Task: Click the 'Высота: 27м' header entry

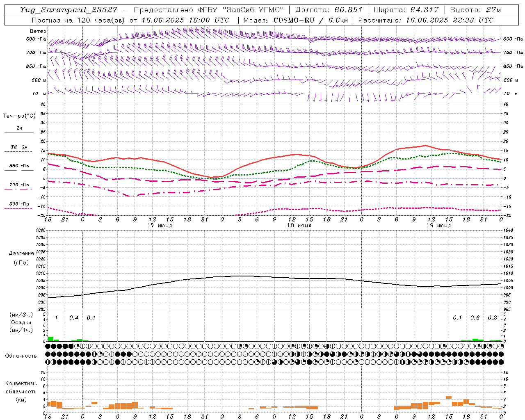Action: pos(475,10)
